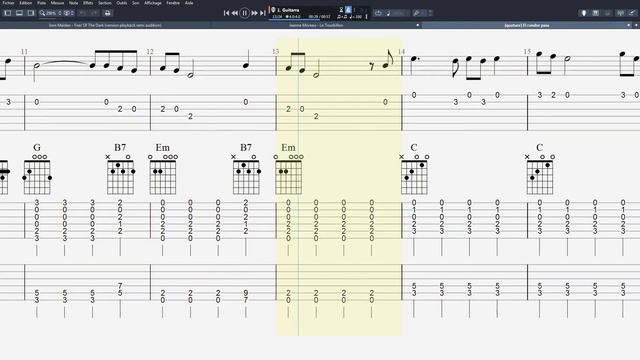The height and width of the screenshot is (360, 640).
Task: Click the arrow on Le Tourbillon tab
Action: click(x=417, y=25)
